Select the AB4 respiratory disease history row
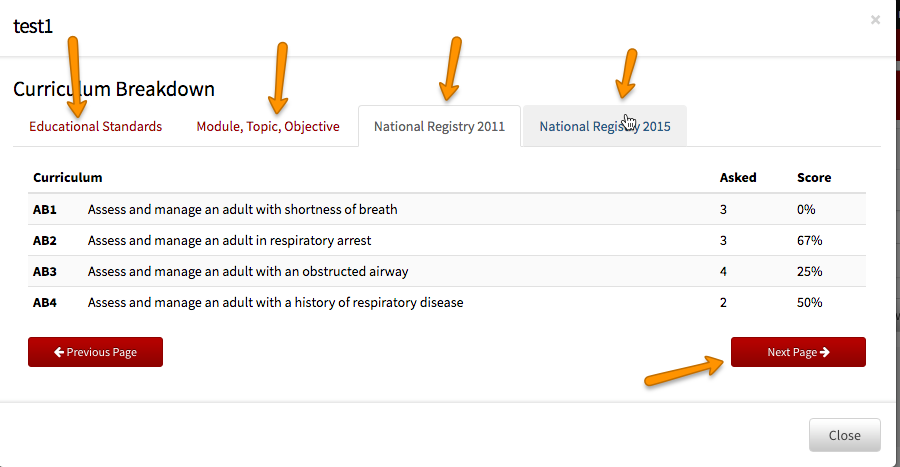Viewport: 900px width, 467px height. [447, 302]
